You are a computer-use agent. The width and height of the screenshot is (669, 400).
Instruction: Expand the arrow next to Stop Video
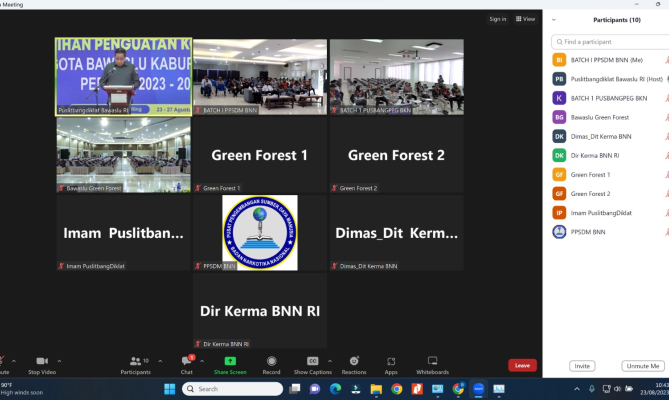[x=59, y=361]
